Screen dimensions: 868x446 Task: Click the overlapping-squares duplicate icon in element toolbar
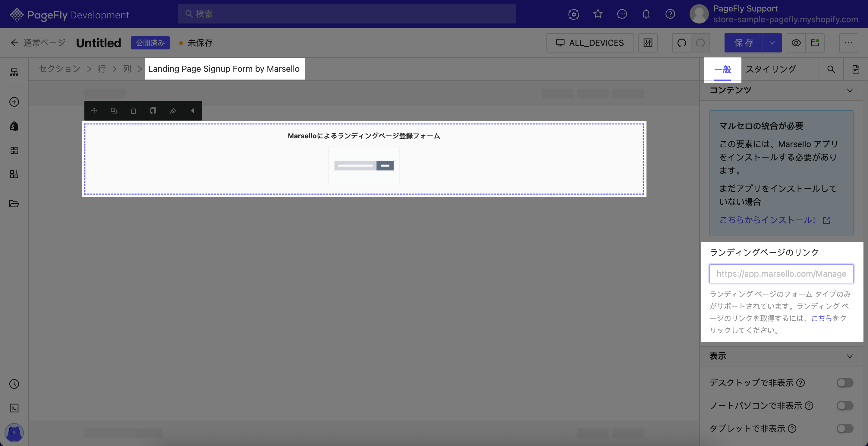114,111
